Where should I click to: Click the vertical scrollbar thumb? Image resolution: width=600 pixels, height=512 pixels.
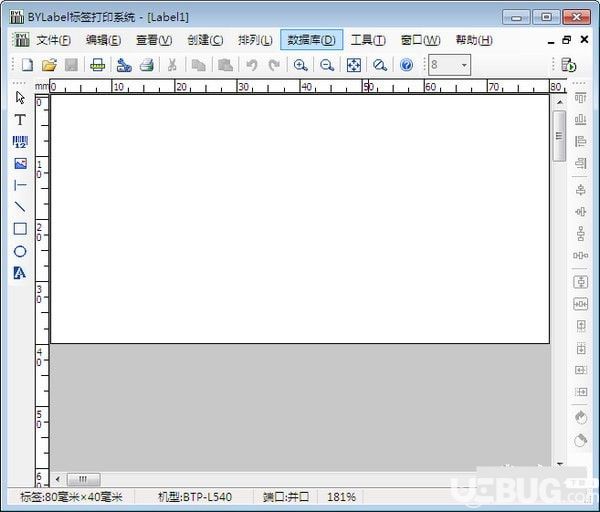coord(559,136)
